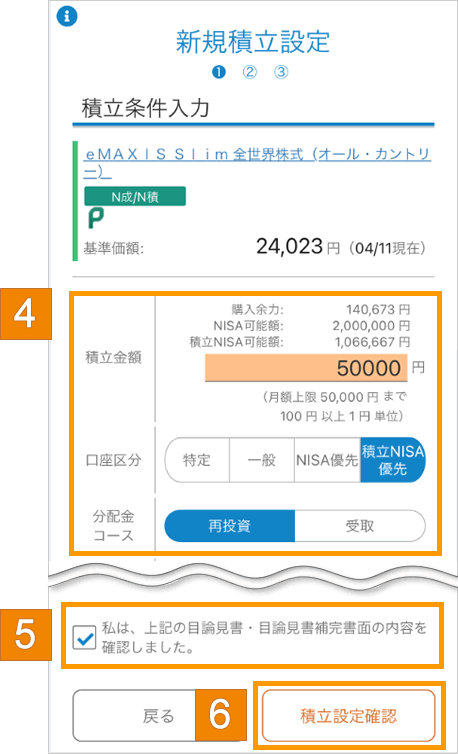
Task: Select step 3 indicator circle
Action: [281, 72]
